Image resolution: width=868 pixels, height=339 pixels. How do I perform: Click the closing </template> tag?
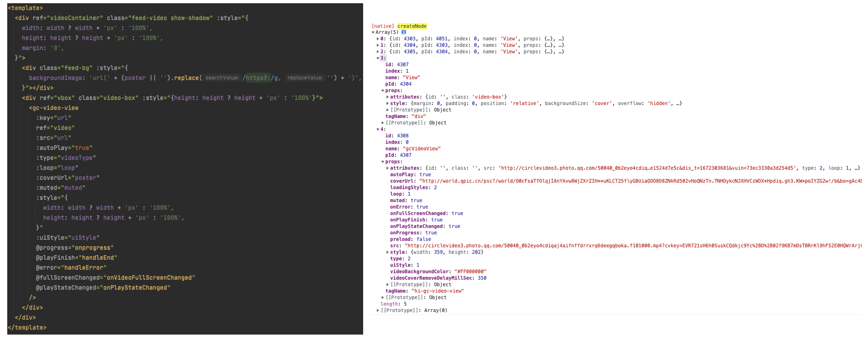click(x=27, y=328)
